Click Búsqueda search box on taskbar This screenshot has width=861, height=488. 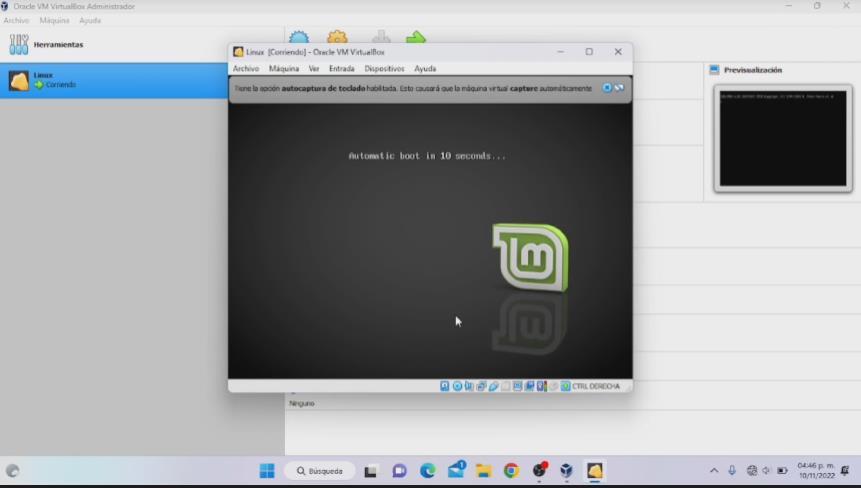point(320,471)
